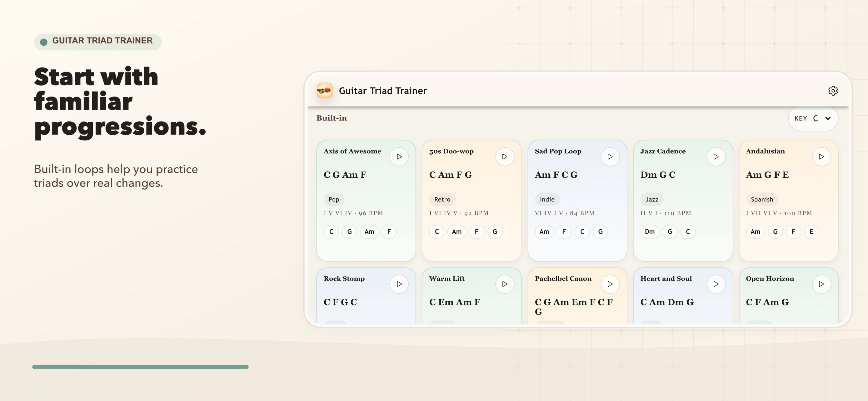Open the Pachelbel Canon card title

coord(563,279)
